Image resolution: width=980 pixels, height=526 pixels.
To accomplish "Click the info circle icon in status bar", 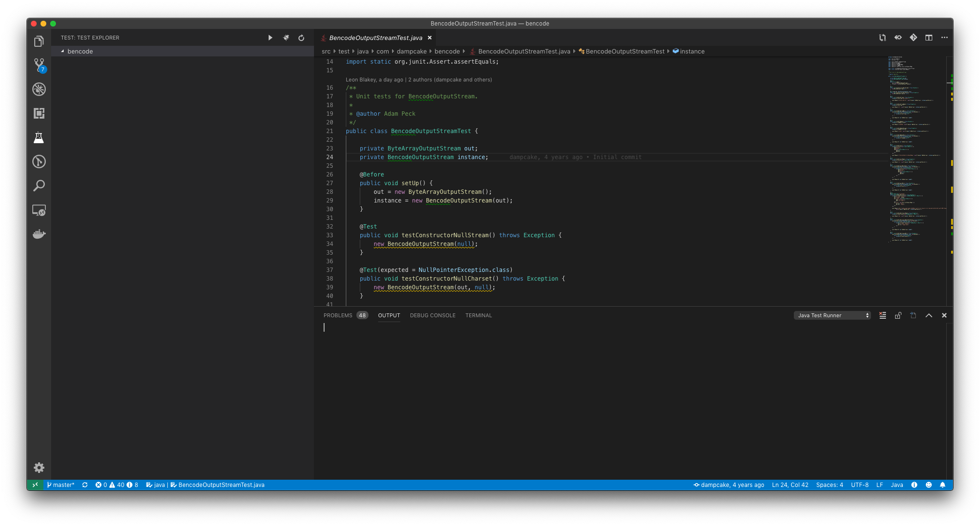I will tap(914, 485).
